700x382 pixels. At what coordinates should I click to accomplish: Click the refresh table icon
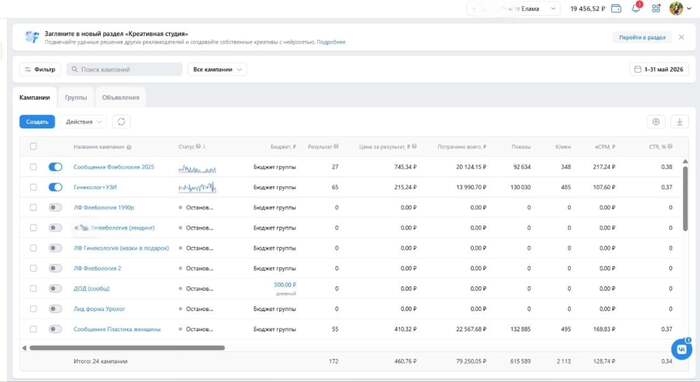(x=121, y=122)
